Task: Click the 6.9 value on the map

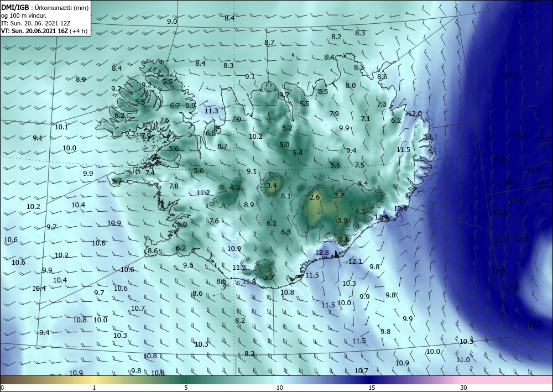Action: (x=190, y=105)
